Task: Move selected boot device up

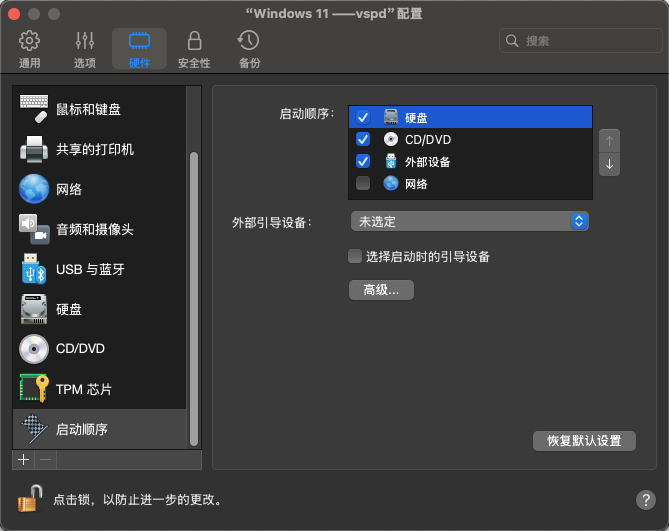Action: tap(609, 141)
